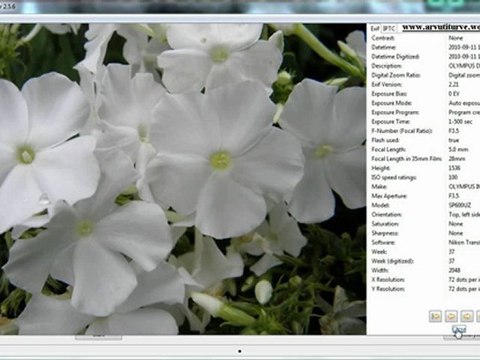480x360 pixels.
Task: Select the Description label
Action: click(386, 66)
